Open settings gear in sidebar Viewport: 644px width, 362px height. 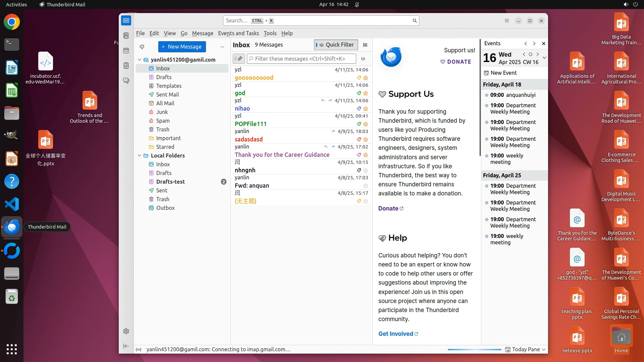tap(126, 331)
